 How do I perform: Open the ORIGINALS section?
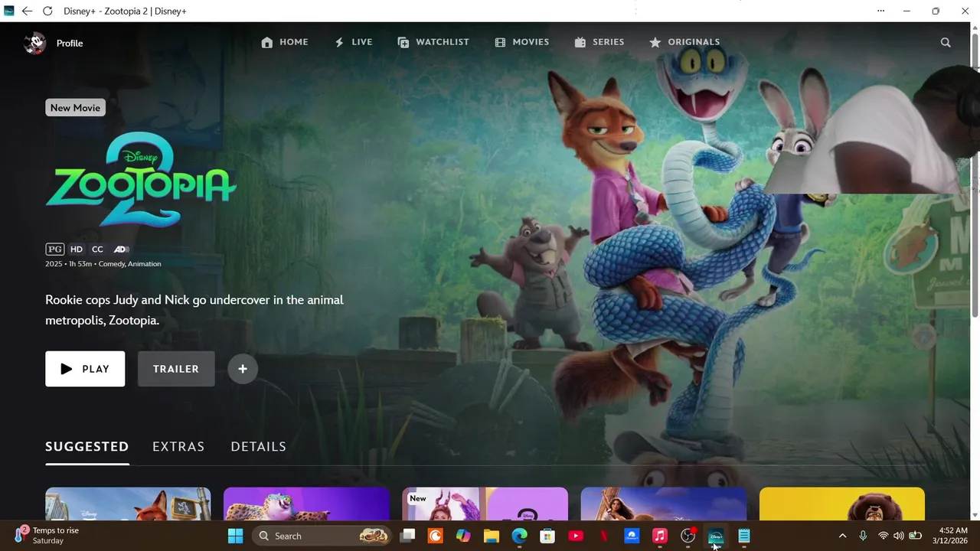coord(684,42)
